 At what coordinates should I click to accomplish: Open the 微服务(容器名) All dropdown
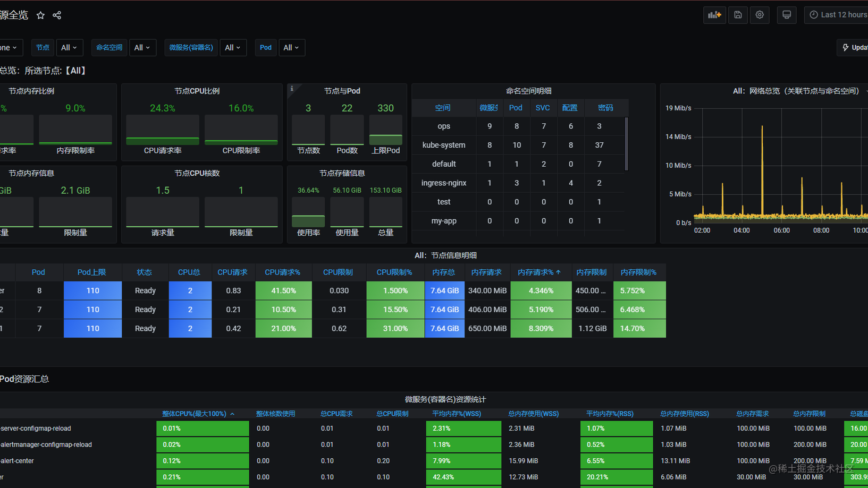pos(233,48)
